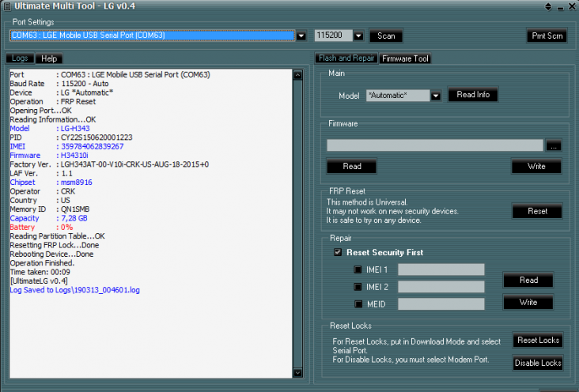Click the Repair Read button
The image size is (579, 392).
[528, 280]
